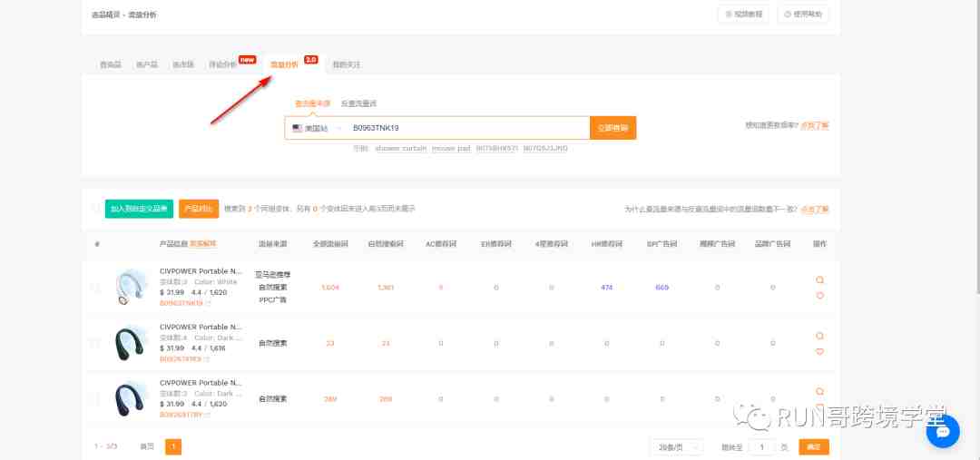Click the jump-to-page number input field
Viewport: 980px width, 460px height.
[x=761, y=446]
